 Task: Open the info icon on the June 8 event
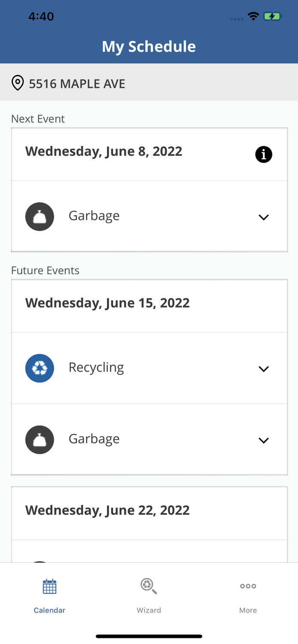(264, 155)
